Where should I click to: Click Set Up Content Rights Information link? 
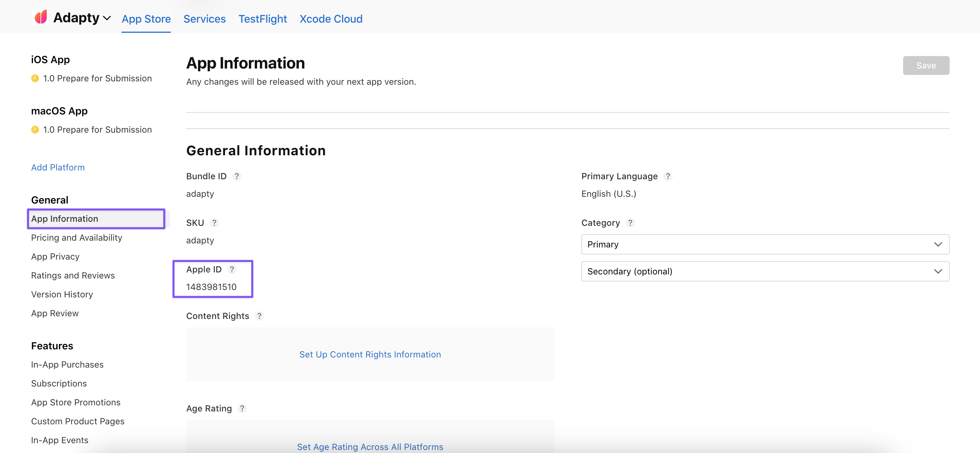click(x=370, y=354)
